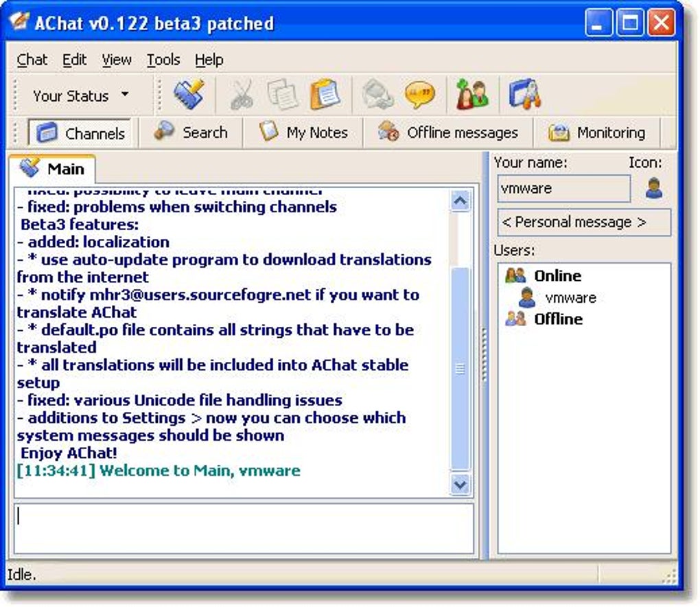Click the grayed envelope icon in toolbar

(x=377, y=94)
